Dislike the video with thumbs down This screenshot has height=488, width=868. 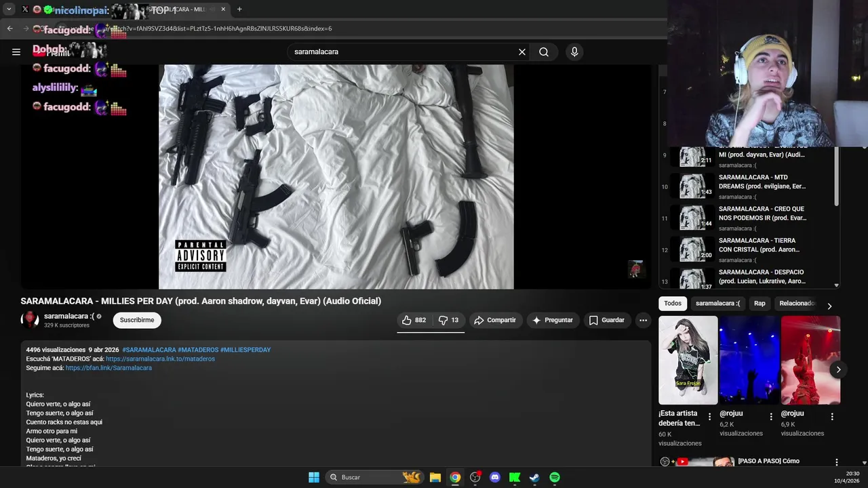tap(448, 320)
